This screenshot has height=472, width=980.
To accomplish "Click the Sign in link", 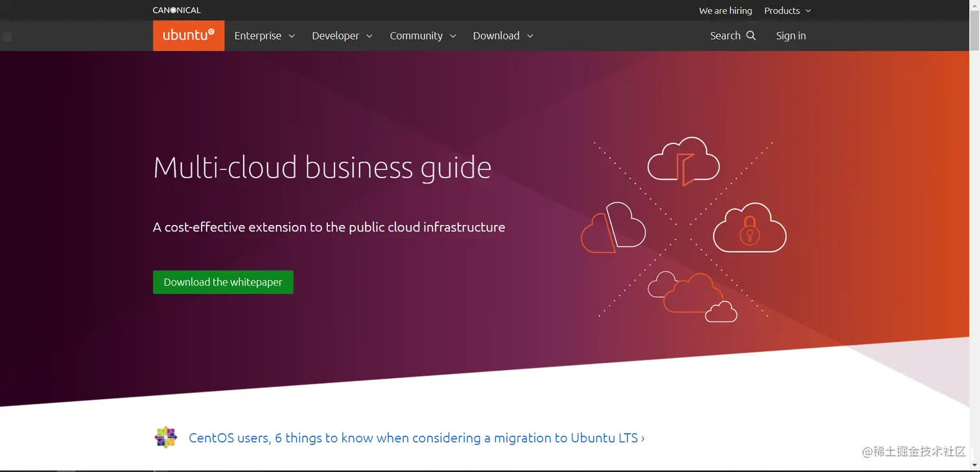I will (791, 36).
